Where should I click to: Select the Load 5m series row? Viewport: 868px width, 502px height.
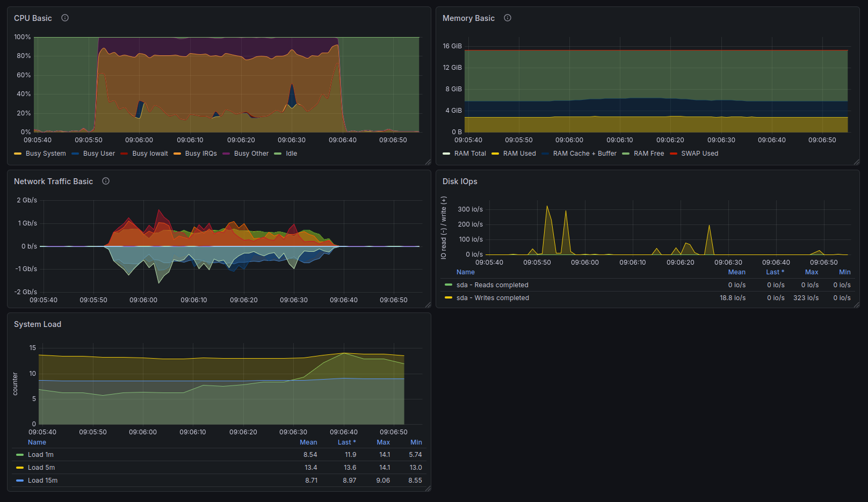coord(219,468)
